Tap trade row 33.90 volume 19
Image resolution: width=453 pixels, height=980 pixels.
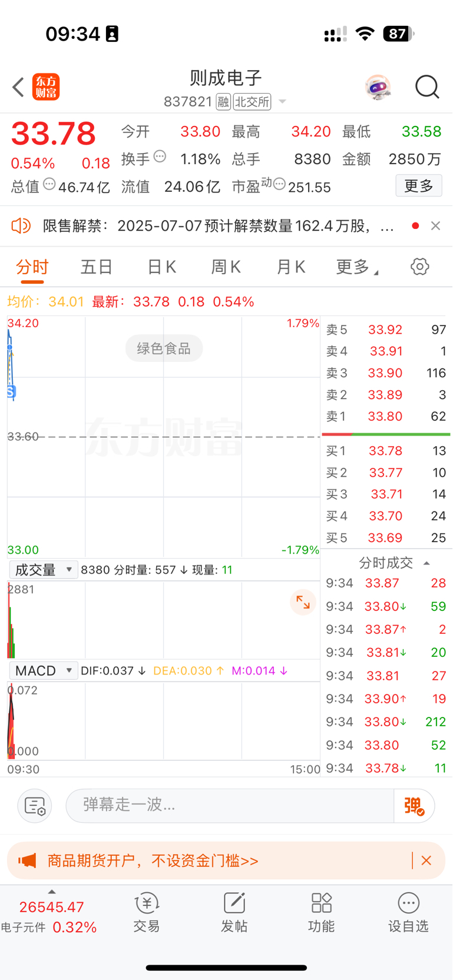coord(386,699)
